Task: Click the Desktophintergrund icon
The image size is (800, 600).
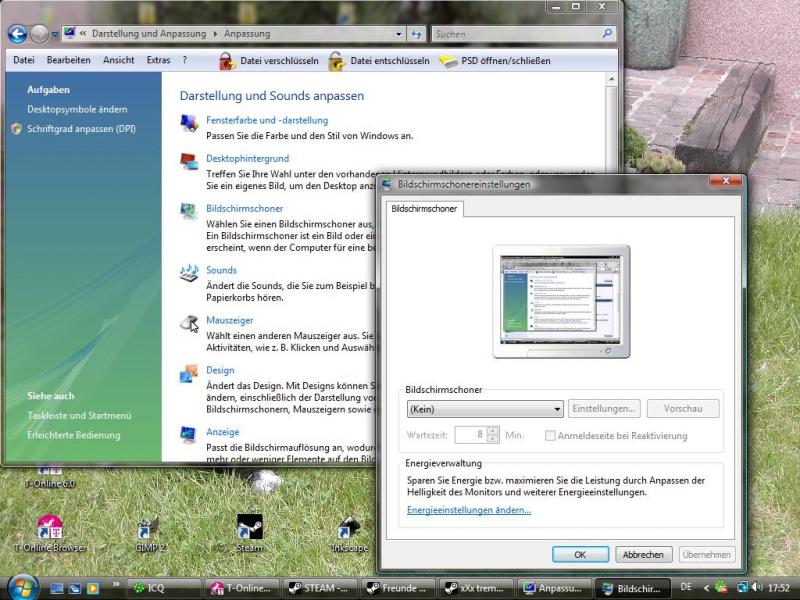Action: (x=188, y=160)
